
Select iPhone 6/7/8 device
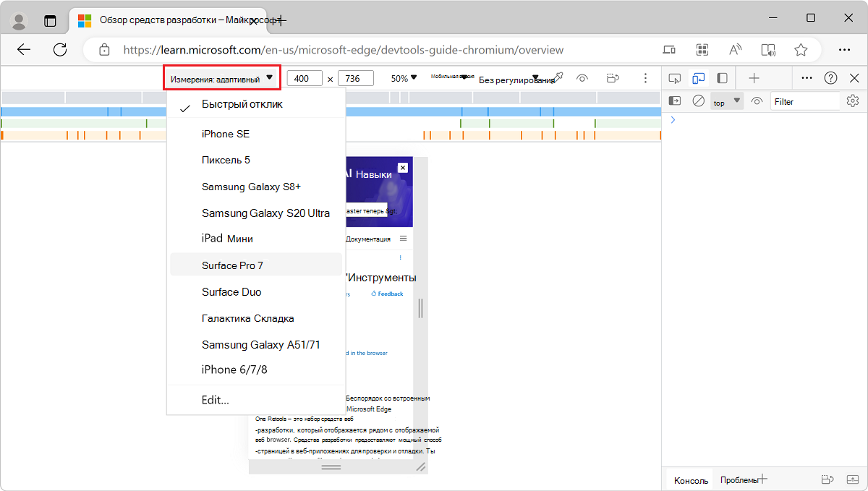[x=256, y=370]
